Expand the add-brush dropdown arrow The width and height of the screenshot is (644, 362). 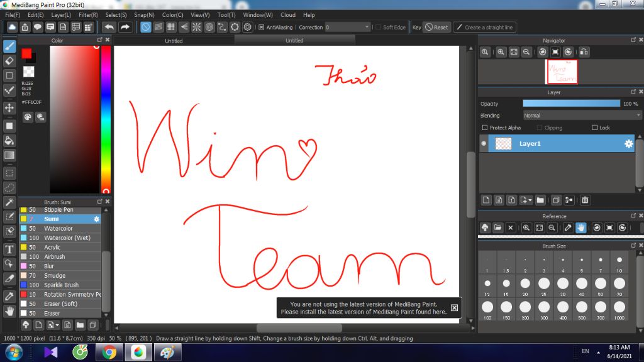[x=57, y=325]
